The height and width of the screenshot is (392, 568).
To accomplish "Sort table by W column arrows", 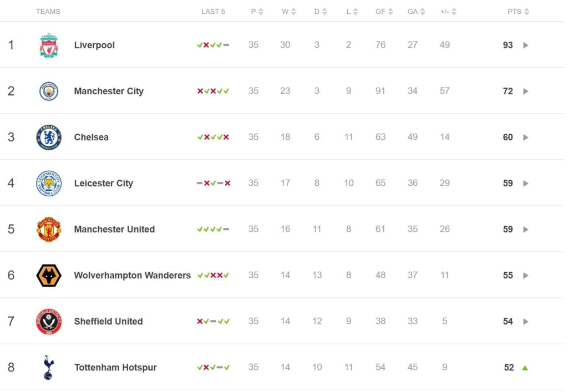I will tap(293, 12).
